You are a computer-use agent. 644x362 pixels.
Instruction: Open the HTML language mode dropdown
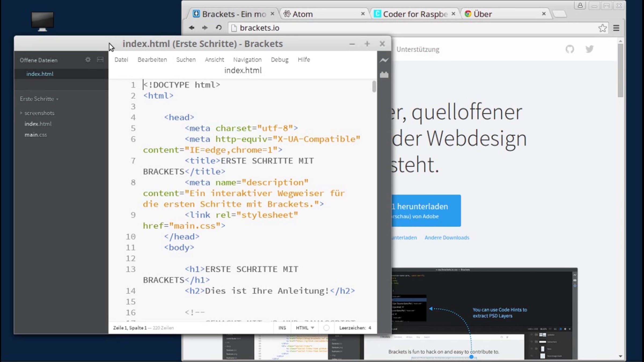pos(305,328)
